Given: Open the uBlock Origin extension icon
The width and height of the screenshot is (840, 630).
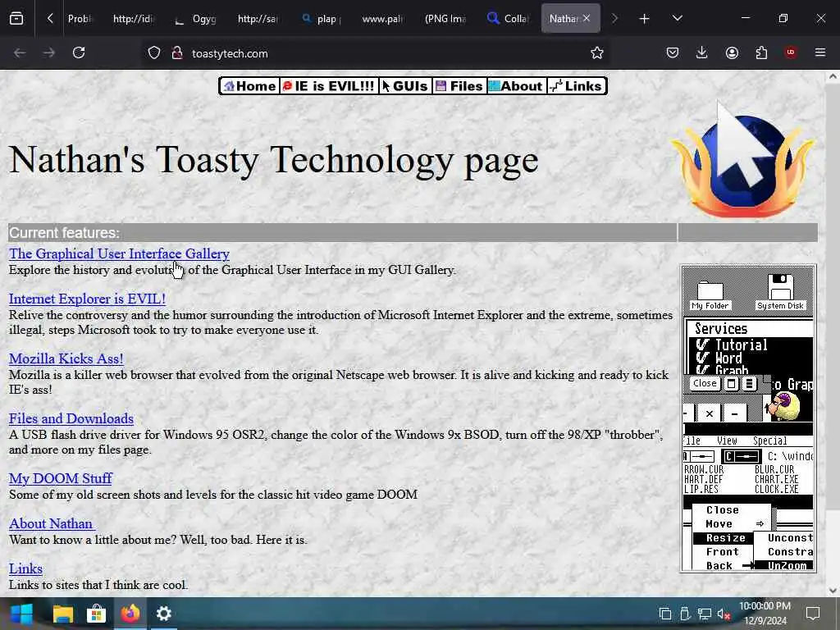Looking at the screenshot, I should (x=791, y=53).
